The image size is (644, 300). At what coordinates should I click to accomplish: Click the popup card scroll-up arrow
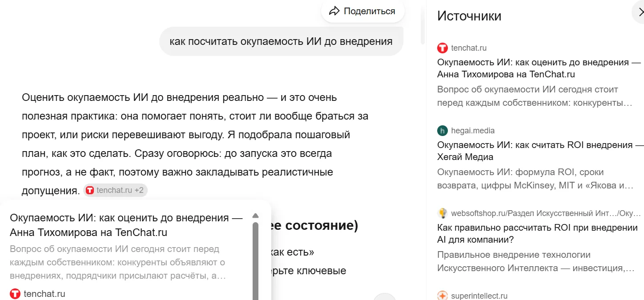coord(255,216)
